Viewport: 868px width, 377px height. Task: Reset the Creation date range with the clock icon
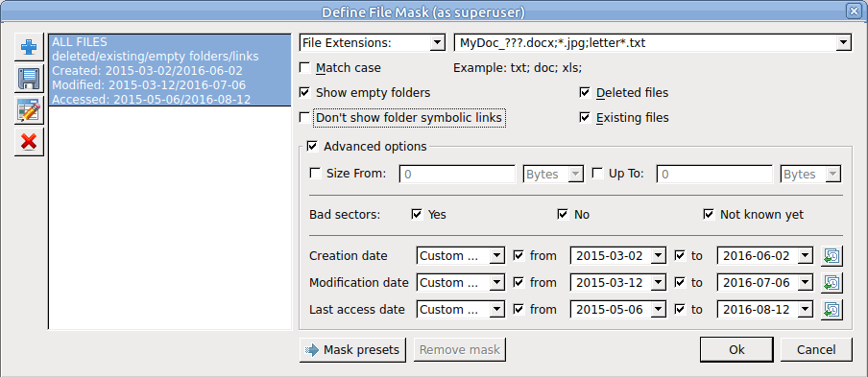click(x=832, y=256)
